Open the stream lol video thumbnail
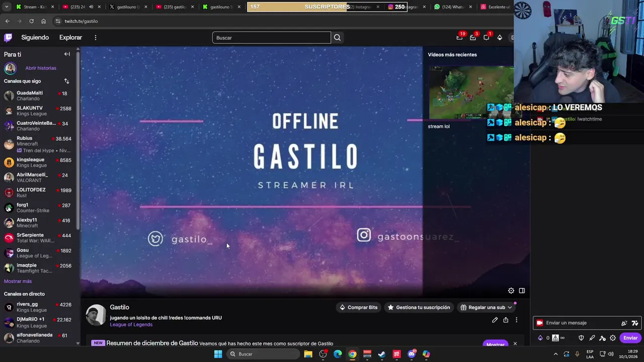 pos(471,93)
